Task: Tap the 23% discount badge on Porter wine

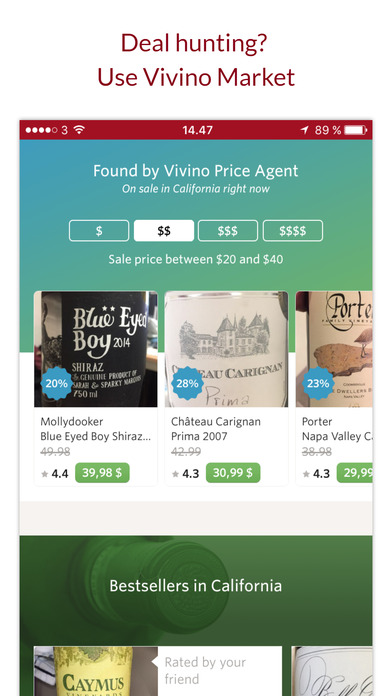Action: [318, 383]
